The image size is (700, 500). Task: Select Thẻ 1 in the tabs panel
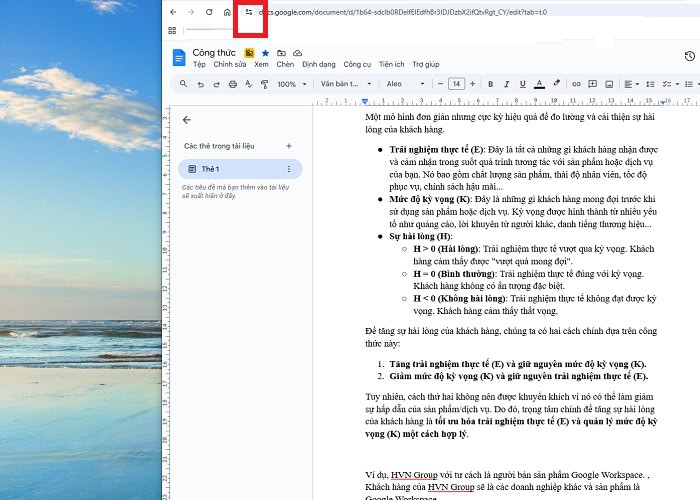point(233,169)
